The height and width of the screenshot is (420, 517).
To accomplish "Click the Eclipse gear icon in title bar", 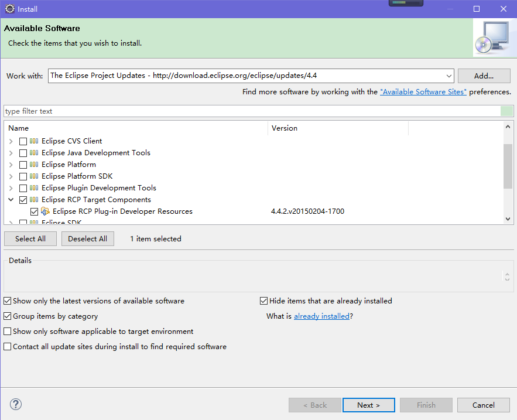I will point(10,9).
